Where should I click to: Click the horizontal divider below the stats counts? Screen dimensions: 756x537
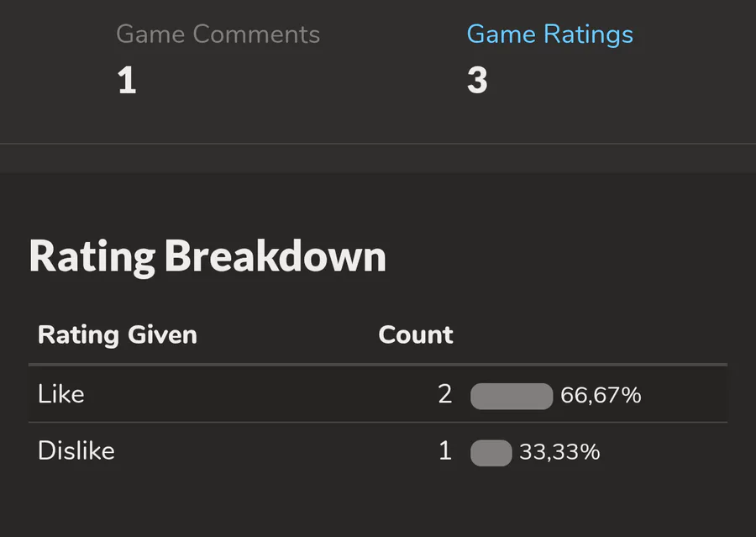tap(378, 144)
